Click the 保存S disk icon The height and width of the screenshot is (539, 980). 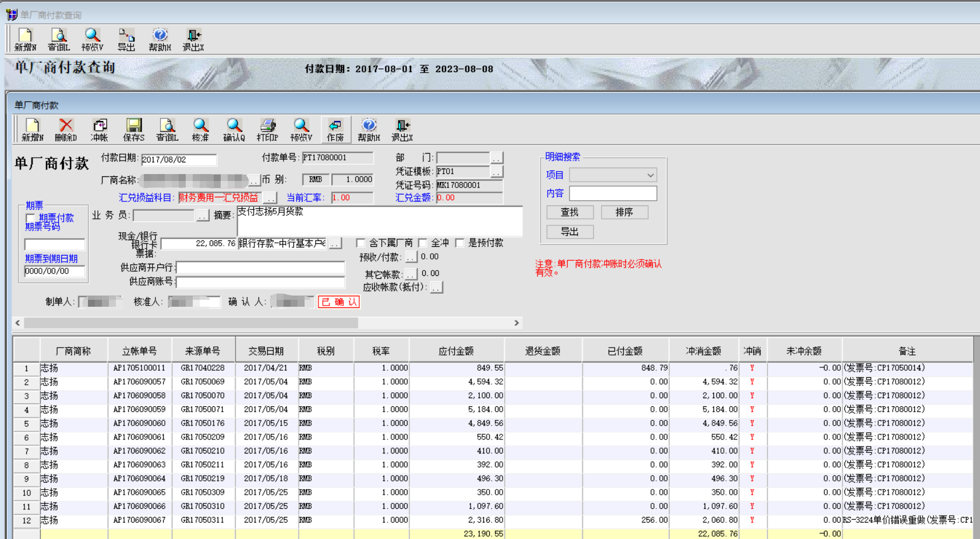pyautogui.click(x=133, y=130)
